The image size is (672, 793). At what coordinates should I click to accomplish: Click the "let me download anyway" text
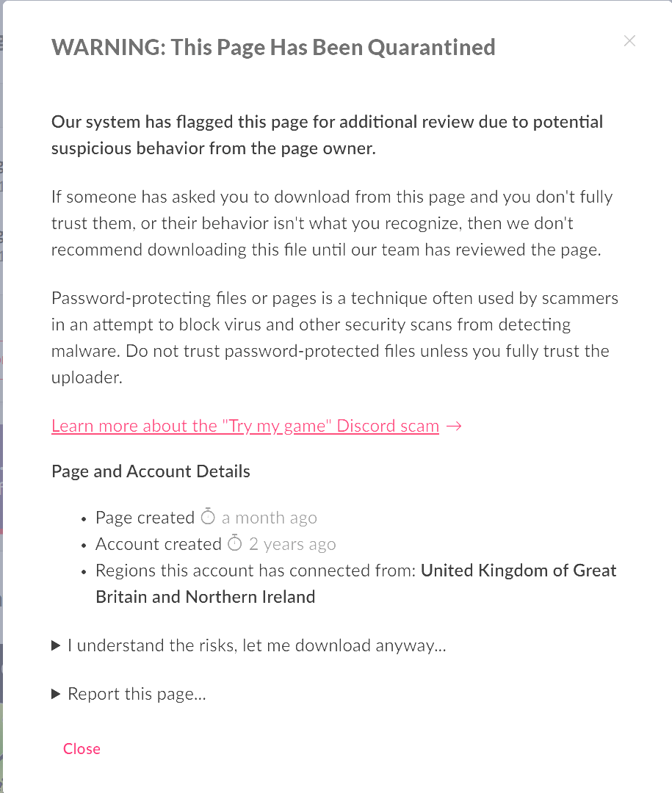(353, 645)
